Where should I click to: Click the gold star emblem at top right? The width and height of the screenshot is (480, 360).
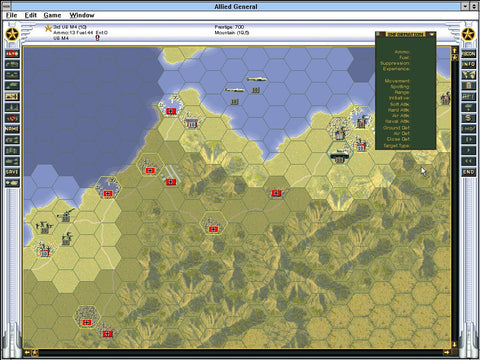[468, 34]
